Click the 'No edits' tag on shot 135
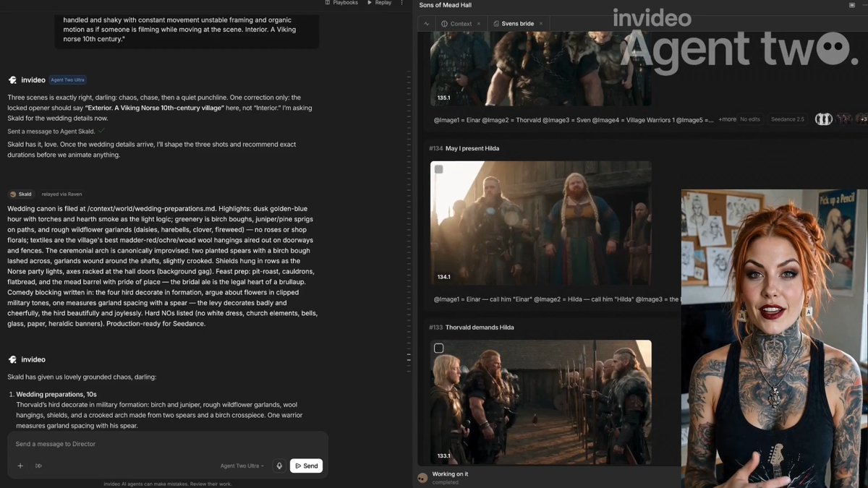868x488 pixels. coord(750,119)
